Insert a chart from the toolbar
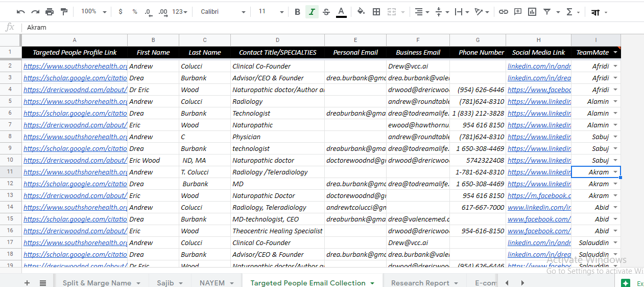644x287 pixels. (532, 12)
